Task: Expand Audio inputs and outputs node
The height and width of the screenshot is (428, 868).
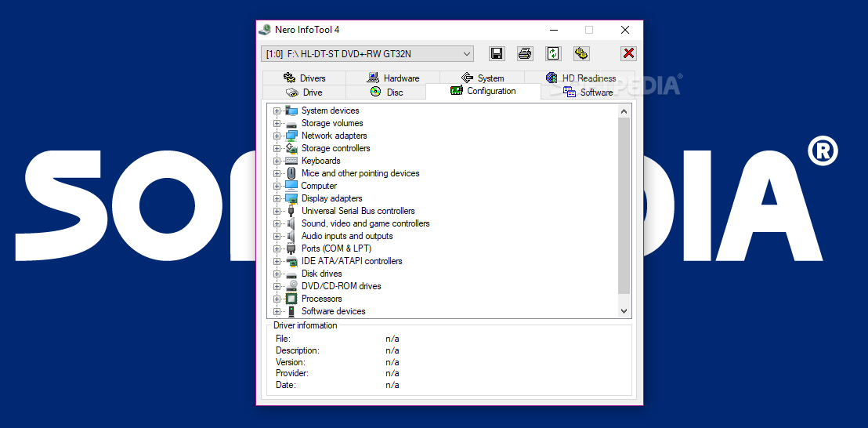Action: tap(277, 237)
